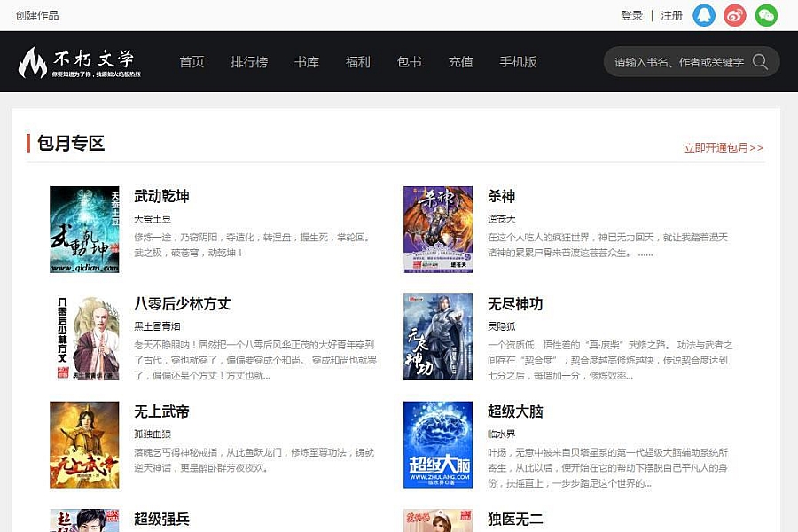Click the WeChat login icon
This screenshot has height=532, width=798.
[766, 15]
